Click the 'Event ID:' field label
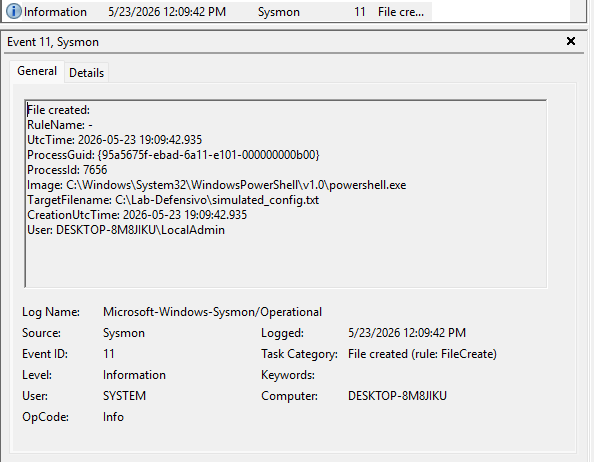The width and height of the screenshot is (594, 462). click(x=45, y=354)
